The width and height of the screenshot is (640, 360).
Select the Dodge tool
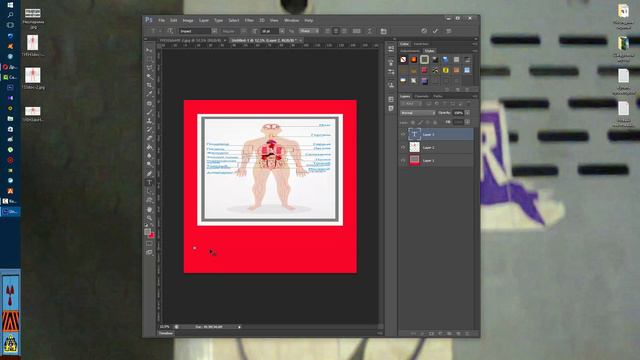coord(149,164)
